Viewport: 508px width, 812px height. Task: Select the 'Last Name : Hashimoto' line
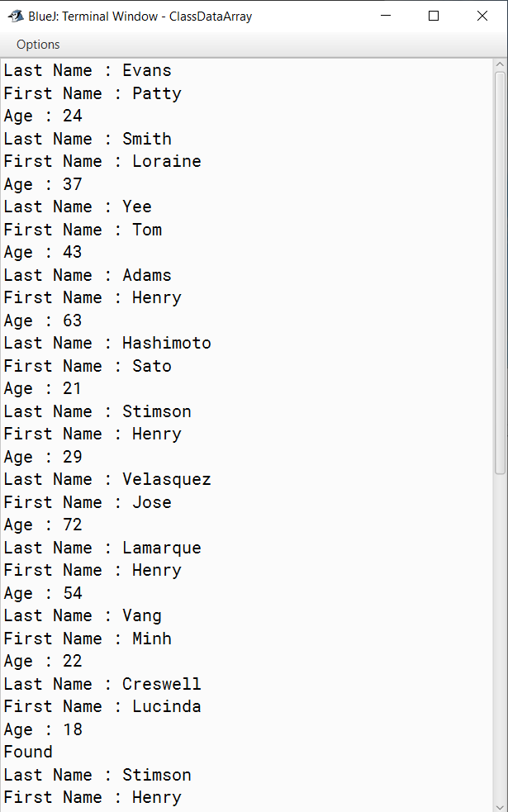coord(107,344)
